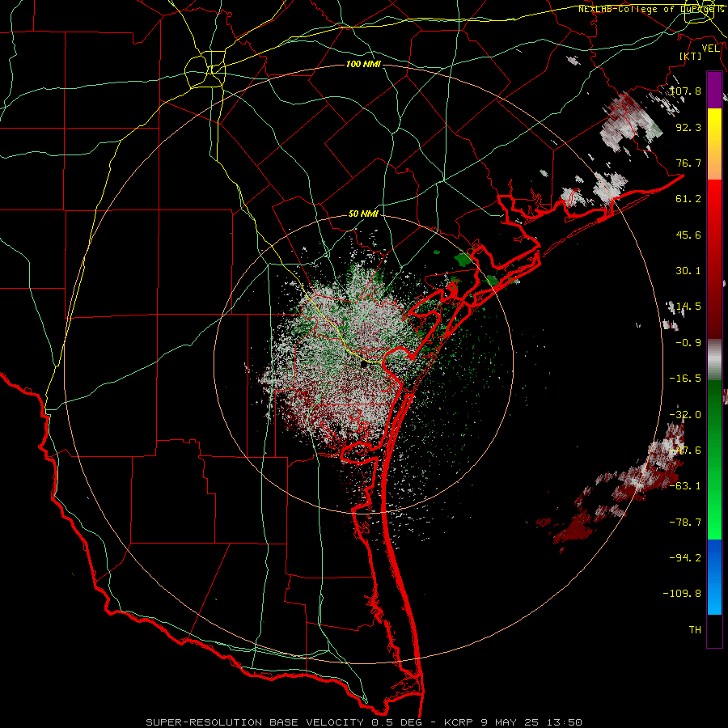This screenshot has width=728, height=728.
Task: Click the 76.7 legend value
Action: (688, 163)
